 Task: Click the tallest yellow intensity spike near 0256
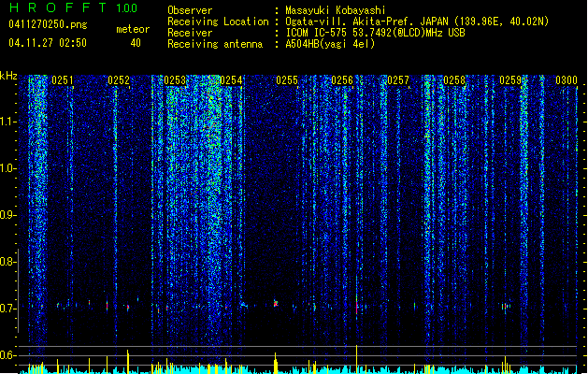356,359
